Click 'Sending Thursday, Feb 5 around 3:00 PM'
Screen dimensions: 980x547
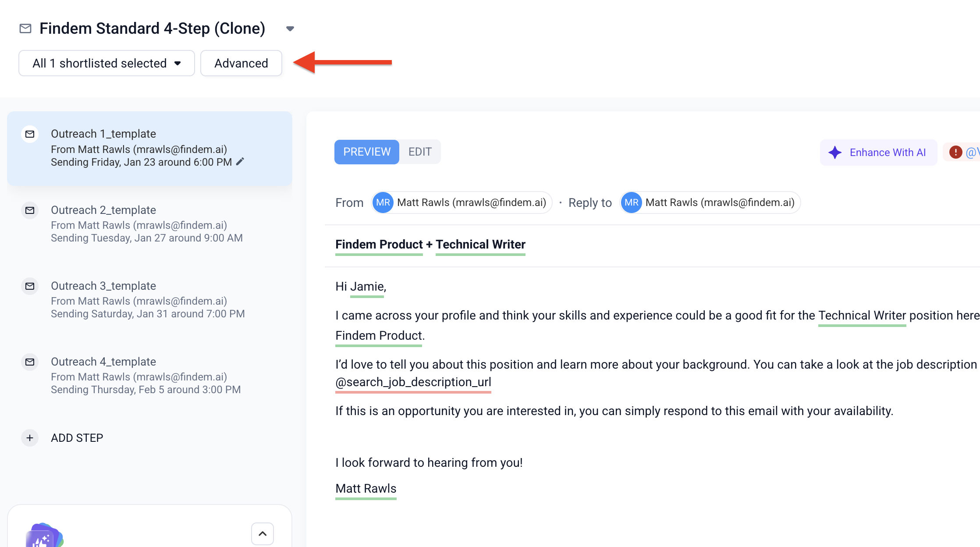coord(146,390)
